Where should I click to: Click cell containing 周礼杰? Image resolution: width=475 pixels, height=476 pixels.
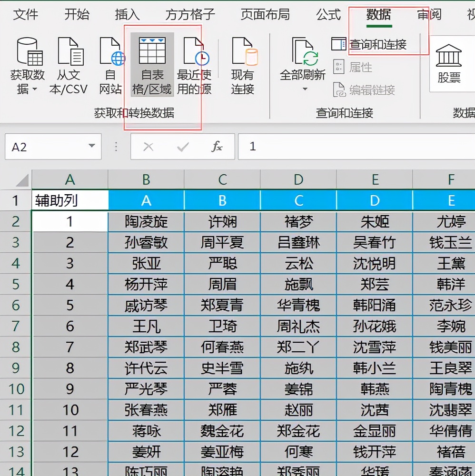298,326
